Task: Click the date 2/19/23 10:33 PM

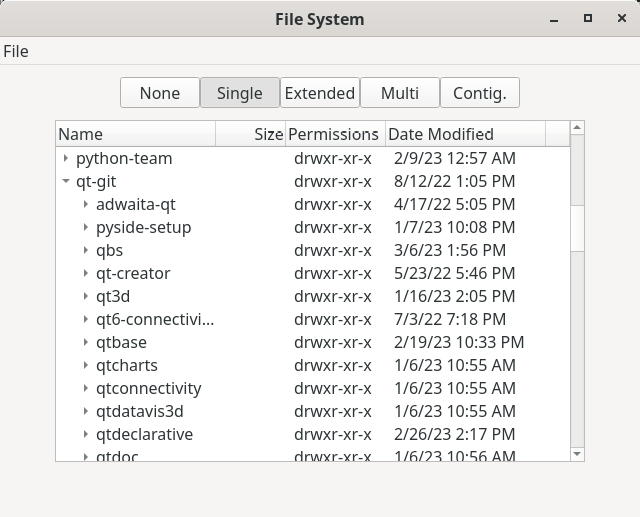Action: (x=459, y=342)
